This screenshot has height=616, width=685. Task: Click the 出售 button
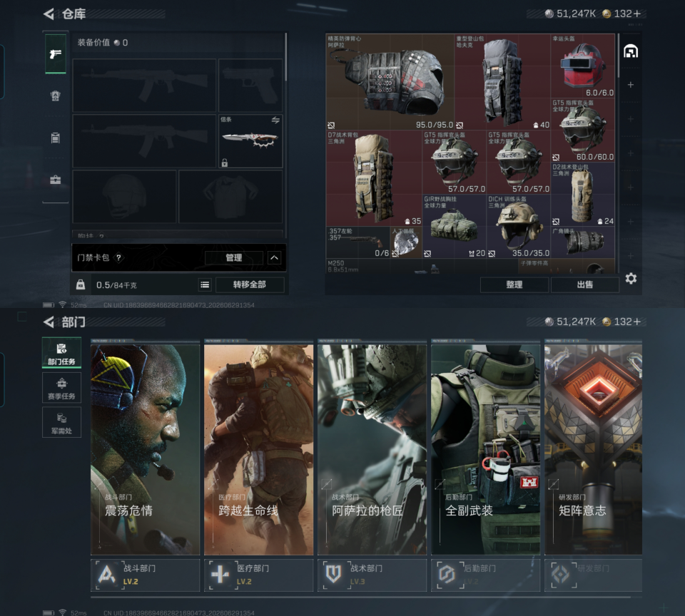coord(585,284)
